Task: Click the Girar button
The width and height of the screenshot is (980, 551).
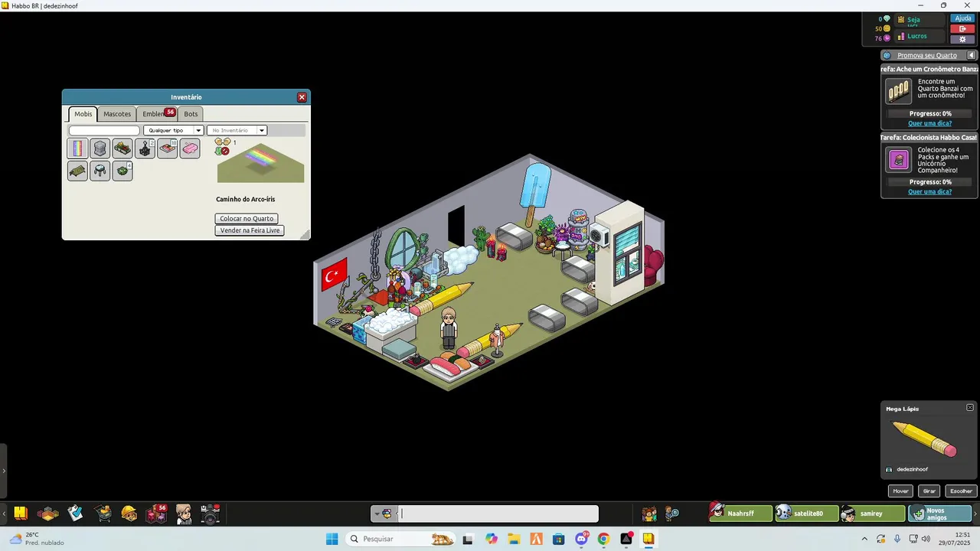Action: pyautogui.click(x=929, y=491)
